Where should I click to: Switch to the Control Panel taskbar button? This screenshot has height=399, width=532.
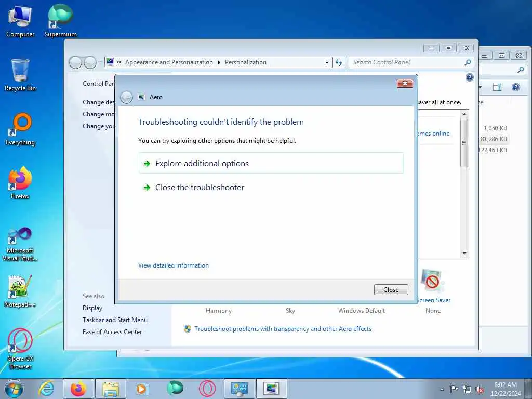click(x=239, y=389)
